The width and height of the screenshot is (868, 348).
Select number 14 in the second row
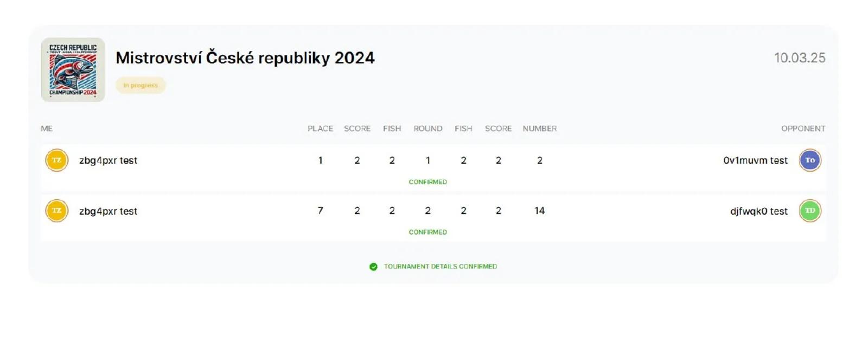(x=539, y=211)
